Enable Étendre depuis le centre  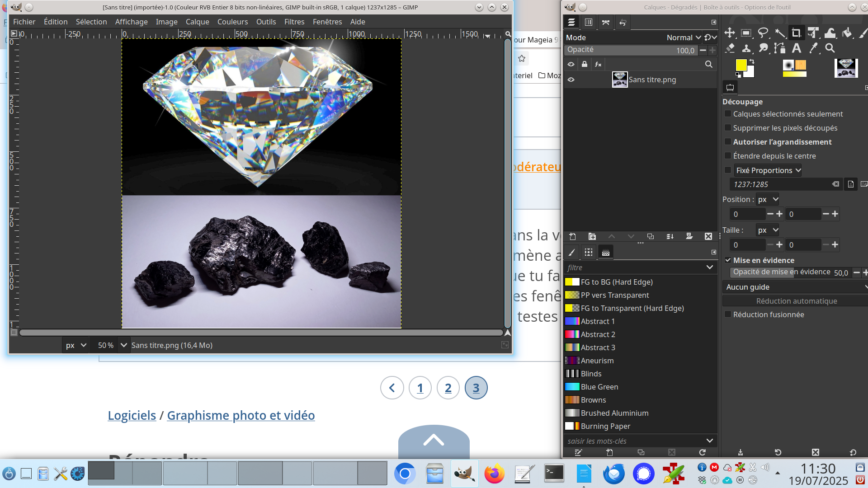(x=728, y=156)
